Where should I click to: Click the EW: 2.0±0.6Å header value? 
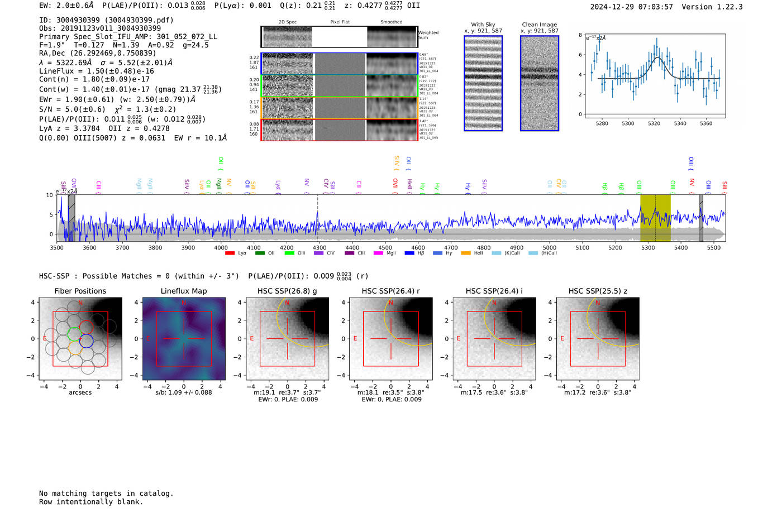pyautogui.click(x=66, y=6)
